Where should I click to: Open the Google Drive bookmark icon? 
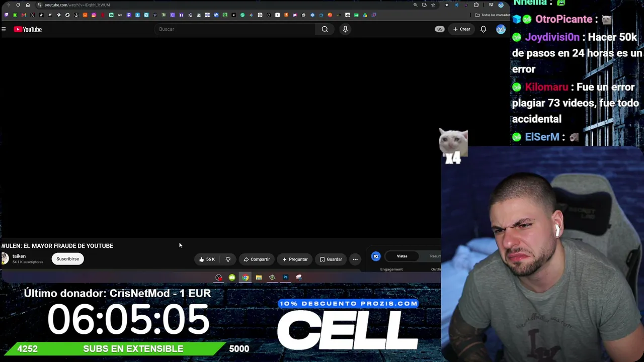click(365, 15)
